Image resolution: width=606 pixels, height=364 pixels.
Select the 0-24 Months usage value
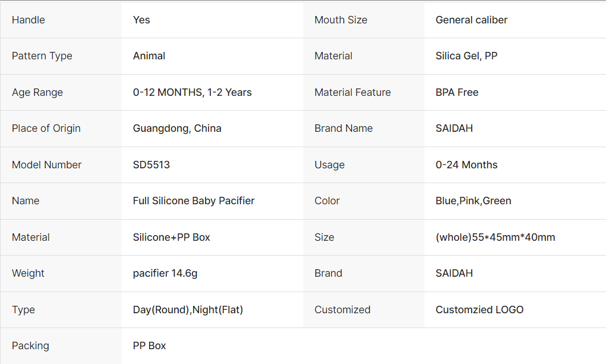point(466,165)
